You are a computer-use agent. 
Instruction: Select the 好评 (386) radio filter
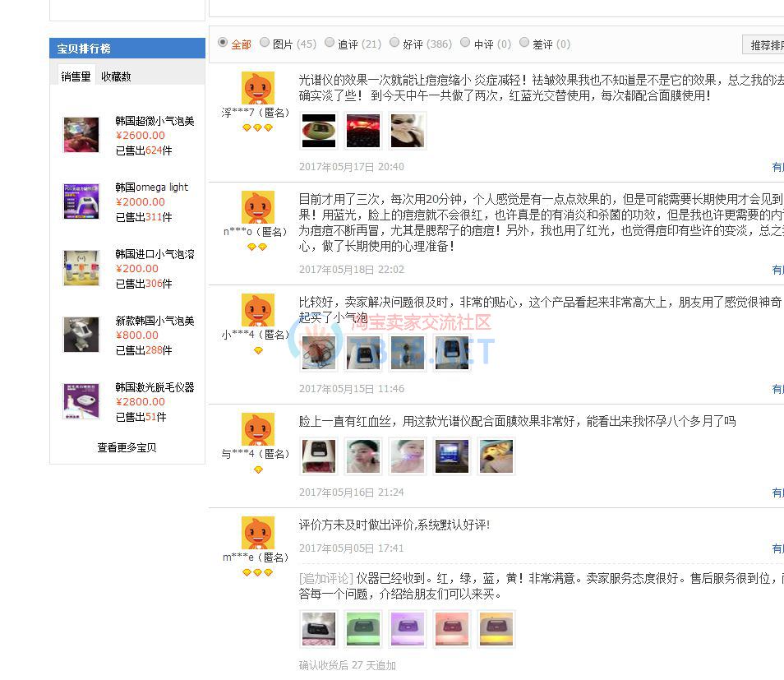coord(394,43)
